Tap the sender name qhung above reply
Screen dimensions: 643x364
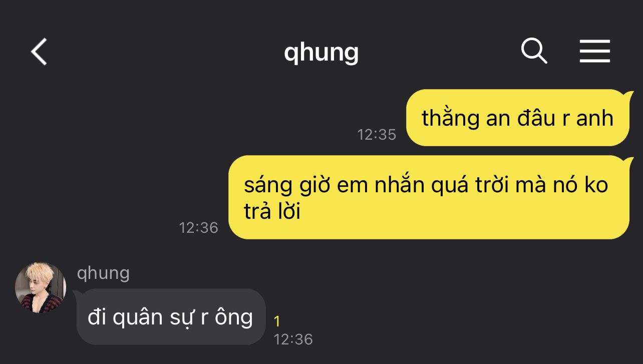(x=103, y=273)
